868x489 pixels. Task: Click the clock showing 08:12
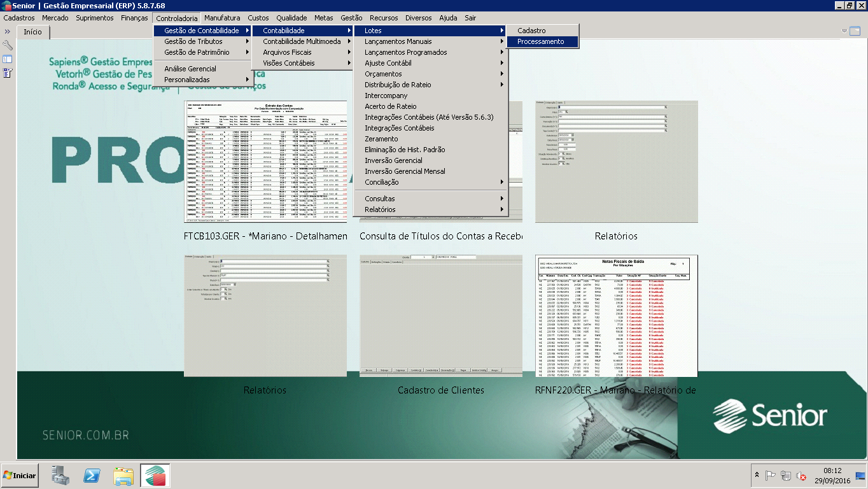pos(832,471)
